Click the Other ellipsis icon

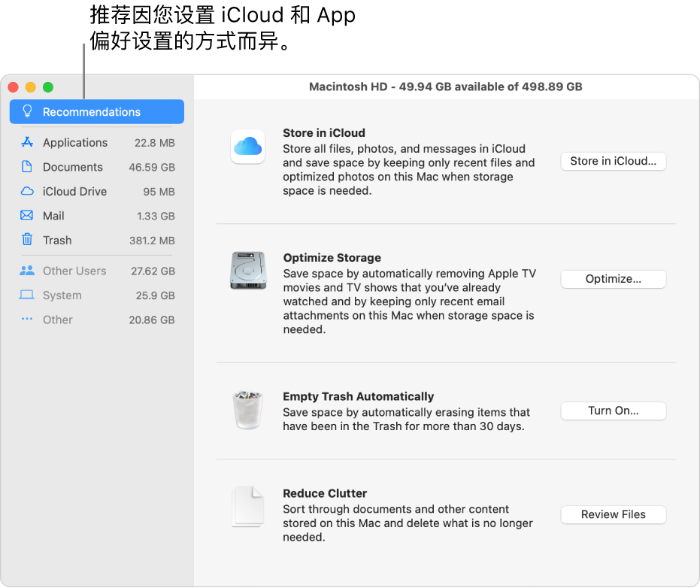(27, 319)
